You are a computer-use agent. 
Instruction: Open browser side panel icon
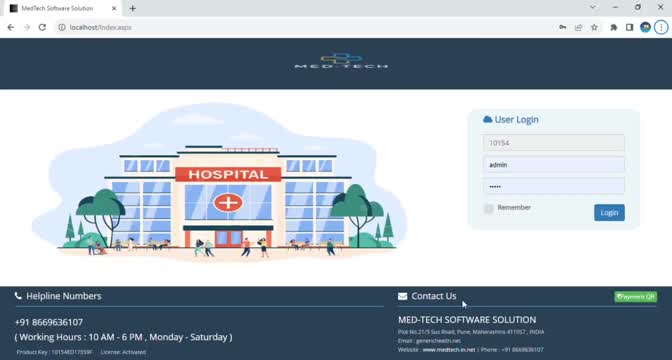click(630, 27)
